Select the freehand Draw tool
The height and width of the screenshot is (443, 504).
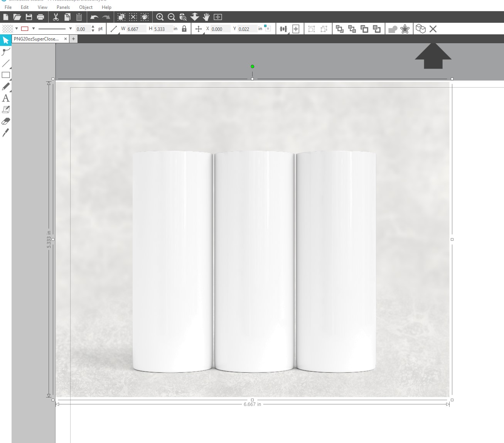(5, 87)
